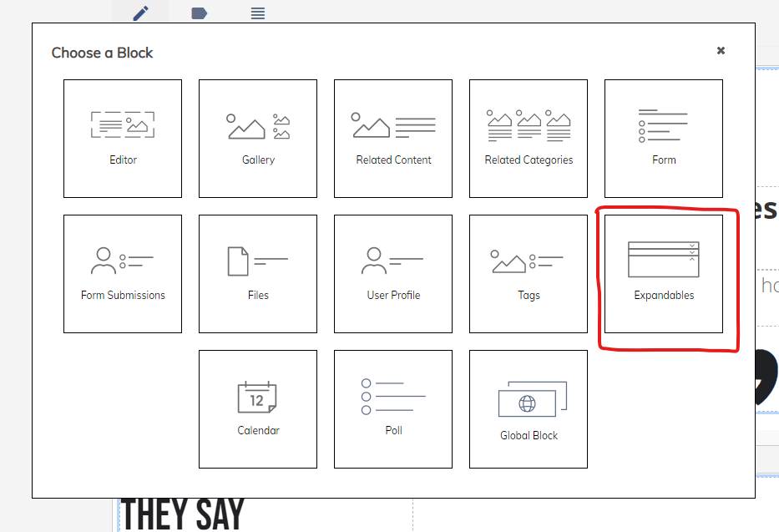The width and height of the screenshot is (779, 532).
Task: Add the Calendar block
Action: coord(258,409)
